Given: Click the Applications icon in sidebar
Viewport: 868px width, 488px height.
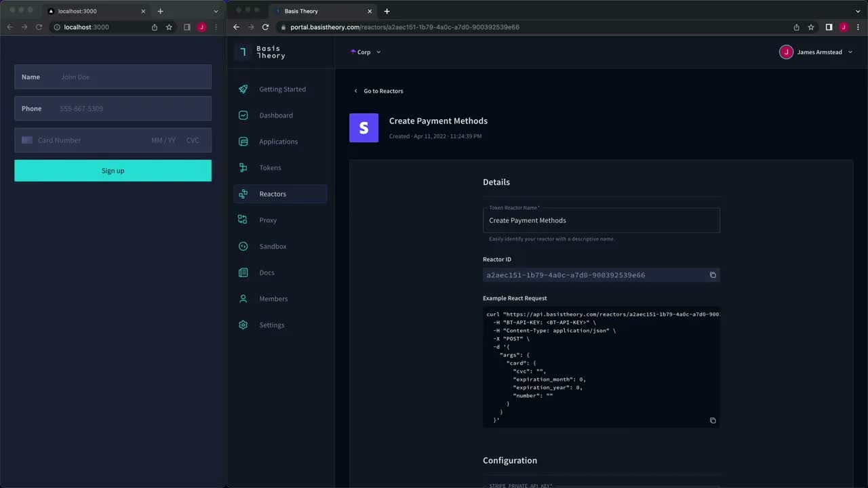Looking at the screenshot, I should pyautogui.click(x=243, y=142).
